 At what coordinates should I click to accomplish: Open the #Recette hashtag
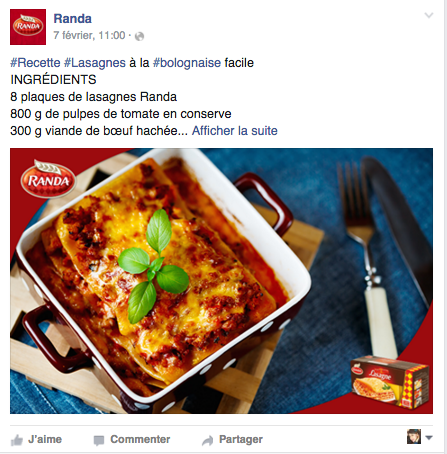(35, 63)
